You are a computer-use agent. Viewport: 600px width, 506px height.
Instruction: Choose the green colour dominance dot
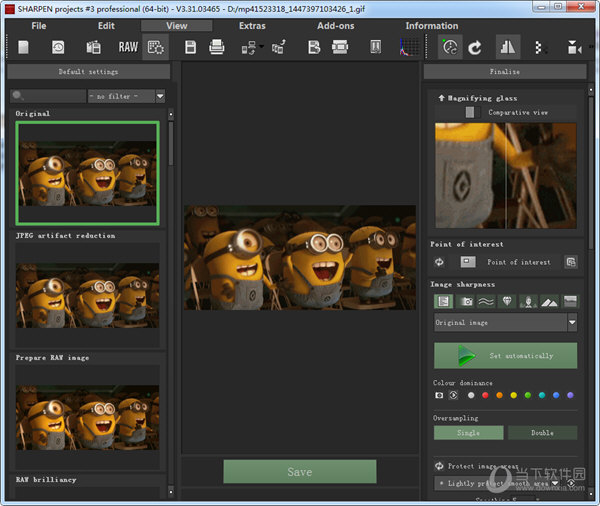click(528, 395)
